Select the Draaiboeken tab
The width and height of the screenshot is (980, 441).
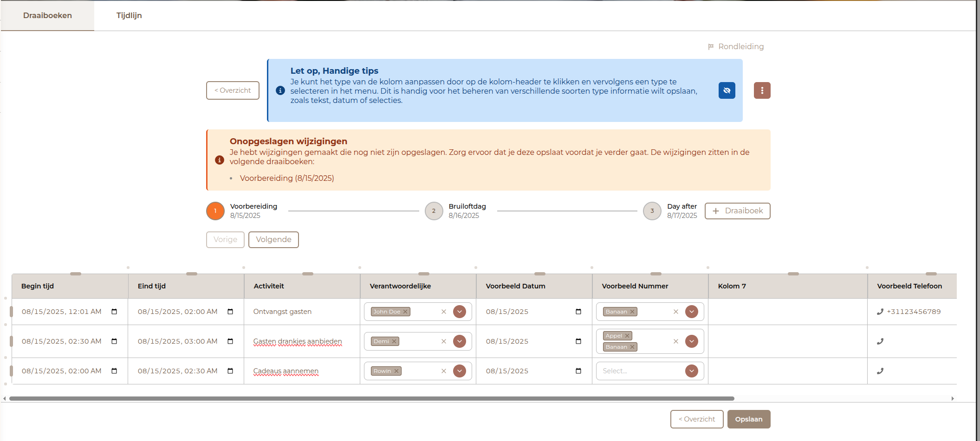(47, 15)
